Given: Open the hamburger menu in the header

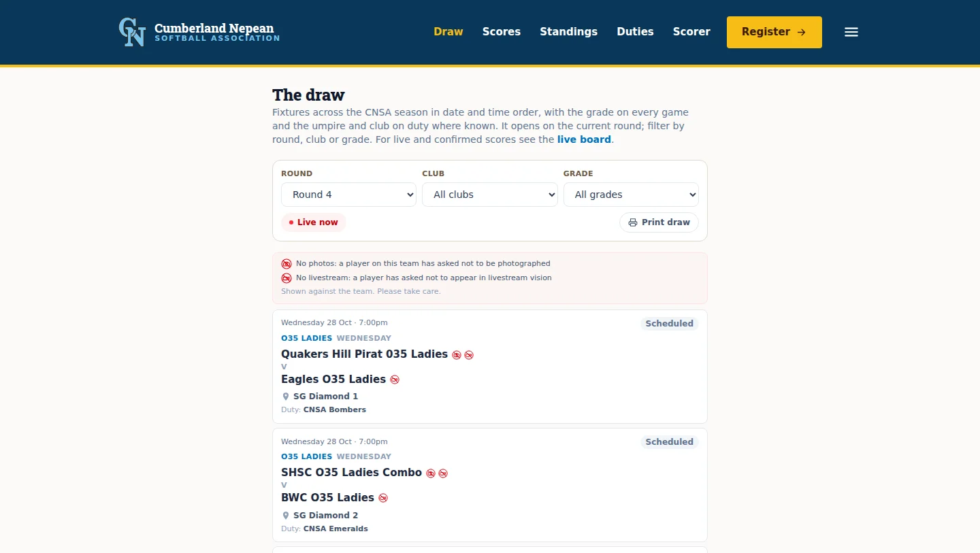Looking at the screenshot, I should tap(851, 32).
